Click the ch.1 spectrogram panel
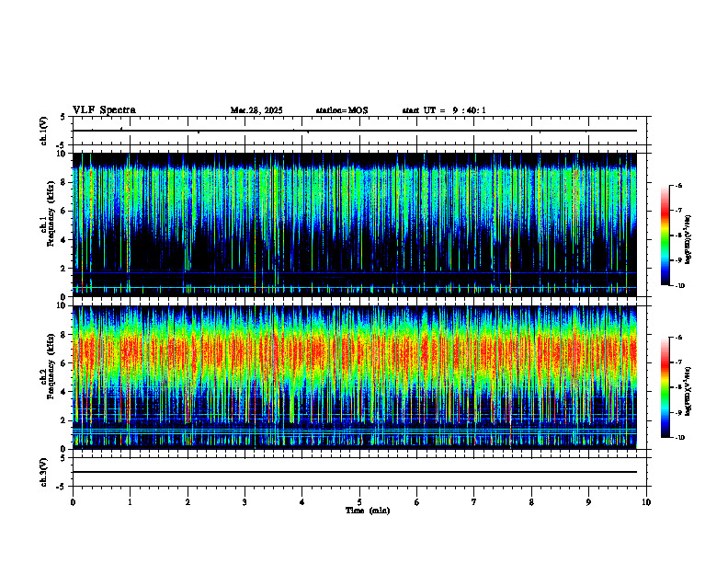The height and width of the screenshot is (563, 728). coord(354,224)
